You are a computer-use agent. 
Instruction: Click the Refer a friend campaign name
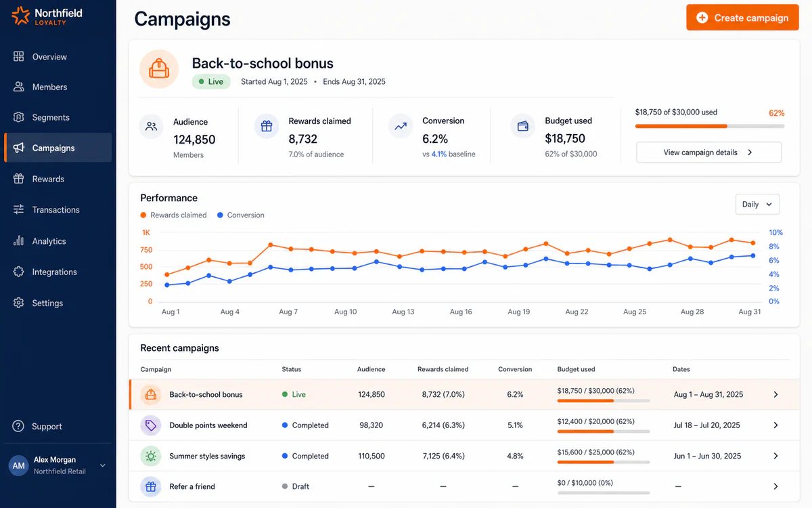(192, 486)
